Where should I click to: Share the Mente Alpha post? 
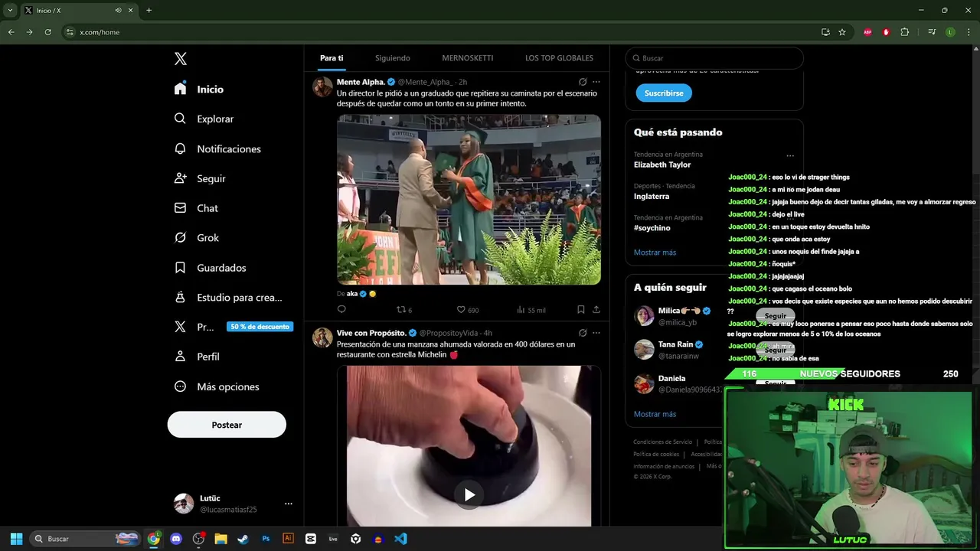click(596, 309)
